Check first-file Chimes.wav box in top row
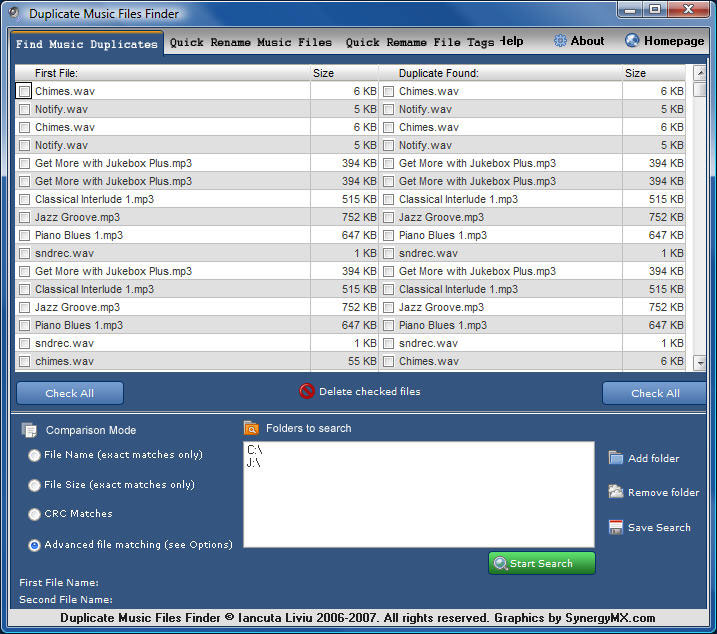Image resolution: width=717 pixels, height=634 pixels. click(25, 91)
